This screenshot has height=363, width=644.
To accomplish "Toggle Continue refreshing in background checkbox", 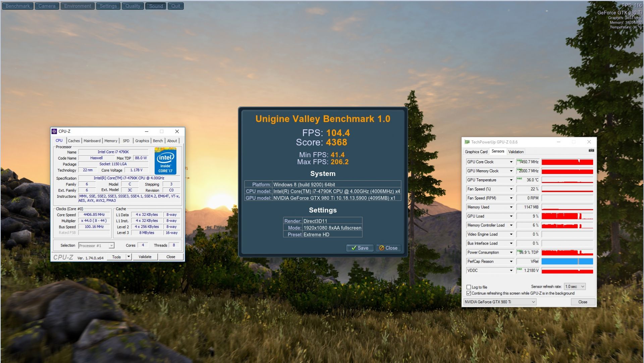I will 469,293.
